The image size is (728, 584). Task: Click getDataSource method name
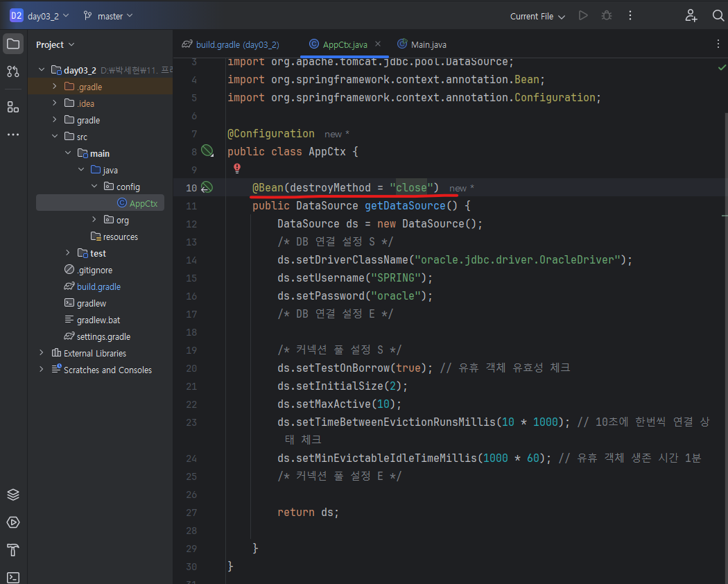point(405,205)
